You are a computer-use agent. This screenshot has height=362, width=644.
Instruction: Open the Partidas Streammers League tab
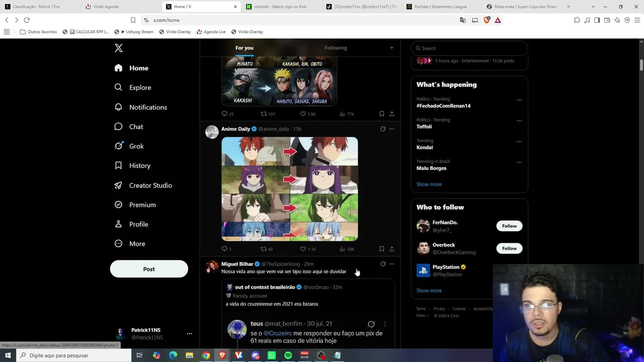click(x=442, y=7)
